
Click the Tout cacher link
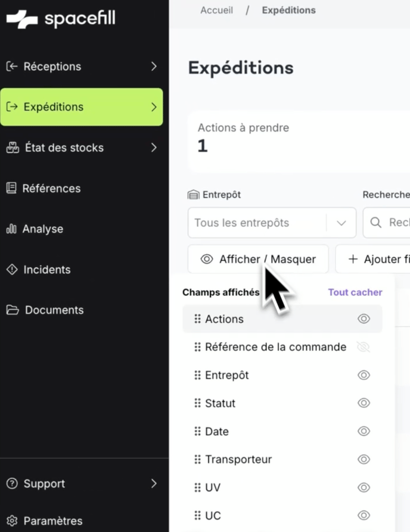click(x=355, y=292)
